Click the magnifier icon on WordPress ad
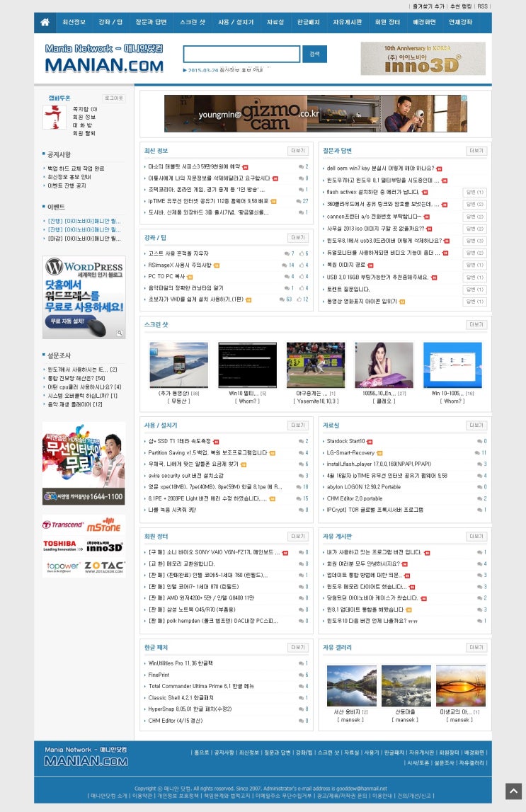This screenshot has width=526, height=812. click(120, 333)
